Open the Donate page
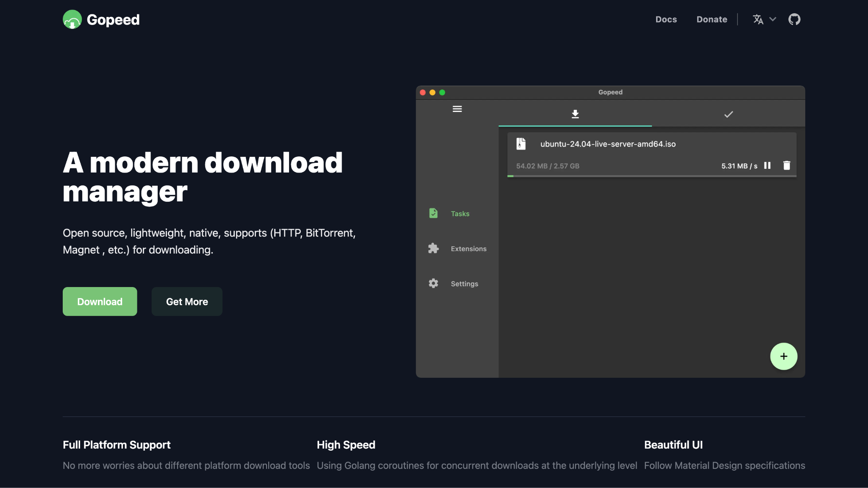Image resolution: width=868 pixels, height=488 pixels. click(x=712, y=19)
